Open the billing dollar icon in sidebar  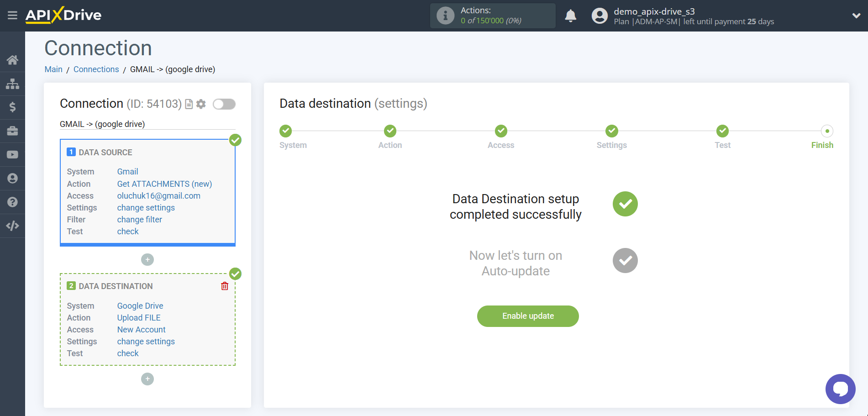point(12,107)
